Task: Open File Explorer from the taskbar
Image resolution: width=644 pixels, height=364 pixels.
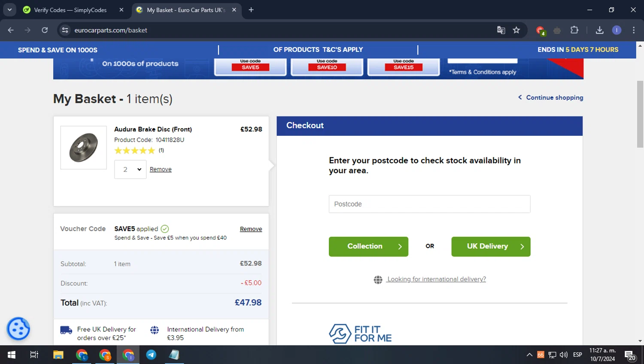Action: pyautogui.click(x=58, y=355)
